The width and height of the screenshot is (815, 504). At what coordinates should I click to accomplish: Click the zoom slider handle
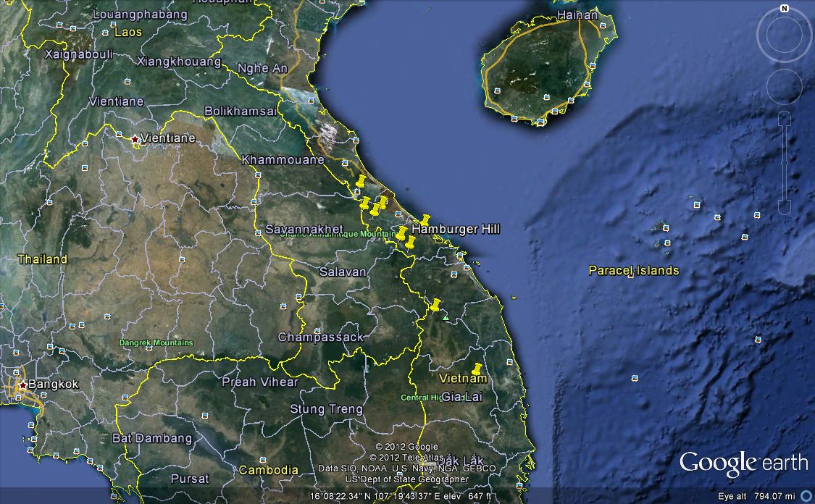(785, 162)
